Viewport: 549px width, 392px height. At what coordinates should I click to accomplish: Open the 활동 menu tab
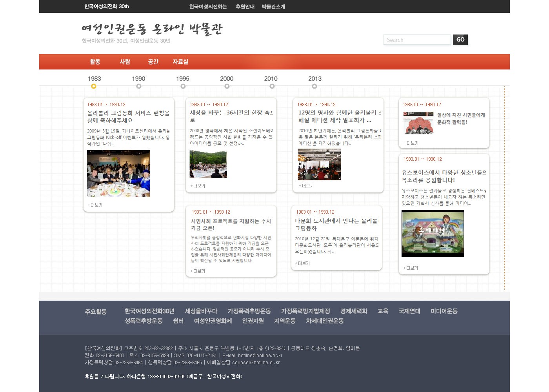pyautogui.click(x=95, y=62)
